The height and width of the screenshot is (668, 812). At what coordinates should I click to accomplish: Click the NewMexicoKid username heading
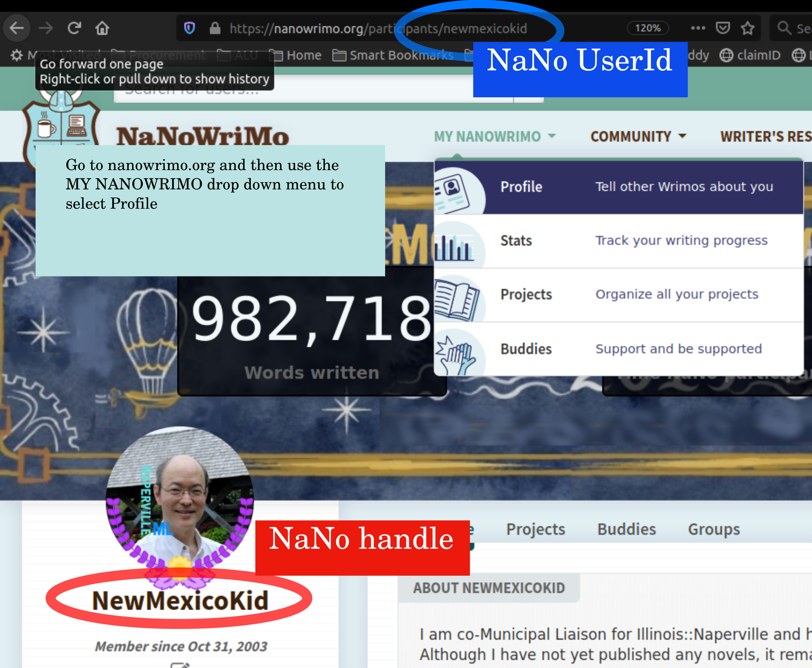(180, 601)
